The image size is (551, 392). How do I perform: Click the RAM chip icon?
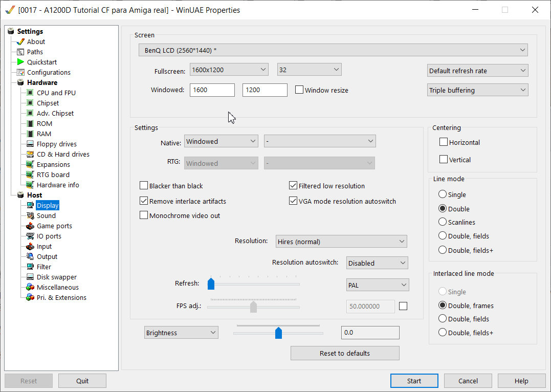click(x=30, y=134)
